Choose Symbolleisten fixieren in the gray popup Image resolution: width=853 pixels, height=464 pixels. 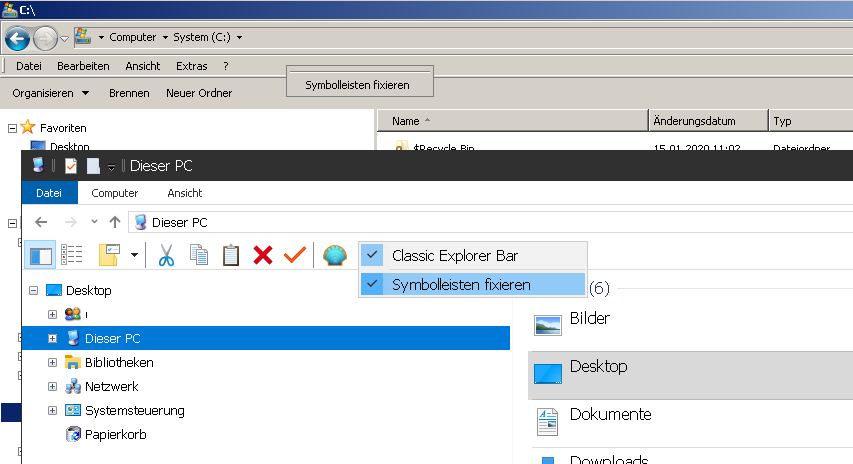(357, 85)
